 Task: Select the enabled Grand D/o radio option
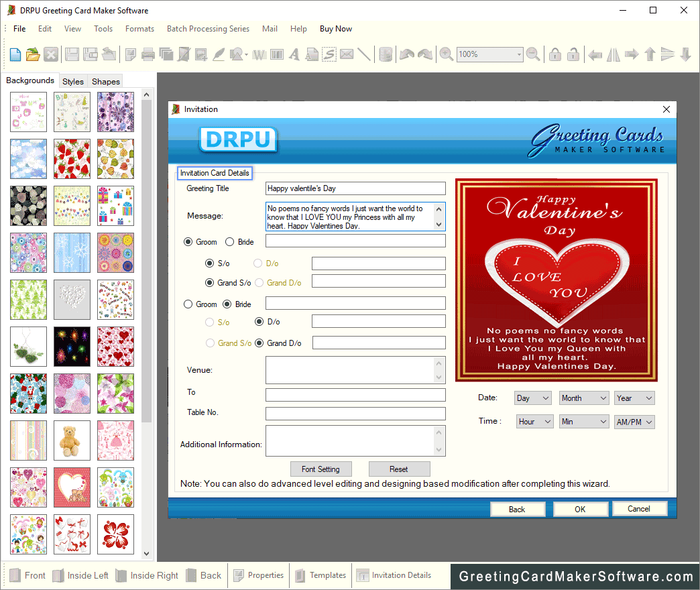[259, 343]
